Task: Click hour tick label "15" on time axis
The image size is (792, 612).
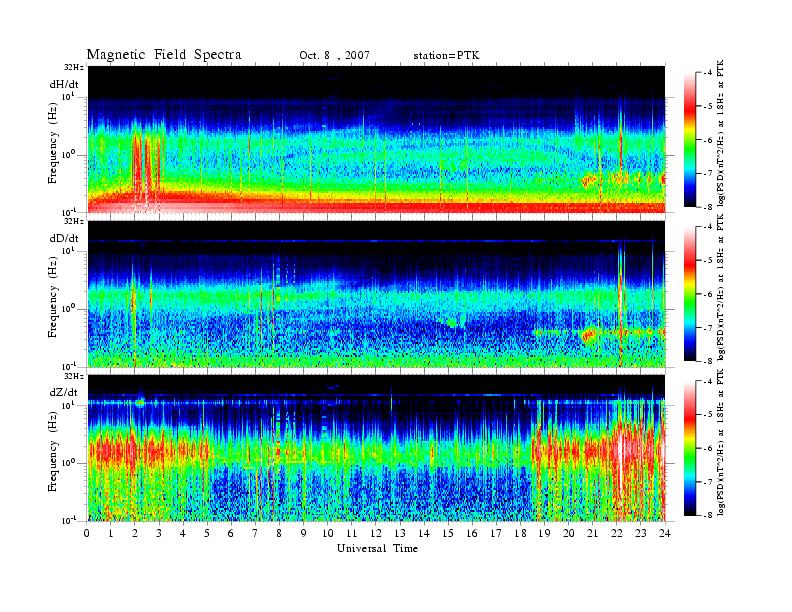Action: [x=448, y=533]
